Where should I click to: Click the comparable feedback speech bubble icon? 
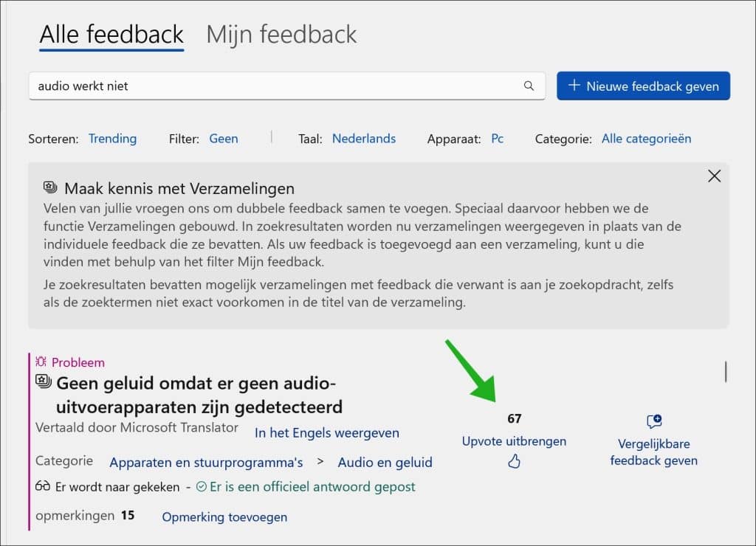(653, 421)
